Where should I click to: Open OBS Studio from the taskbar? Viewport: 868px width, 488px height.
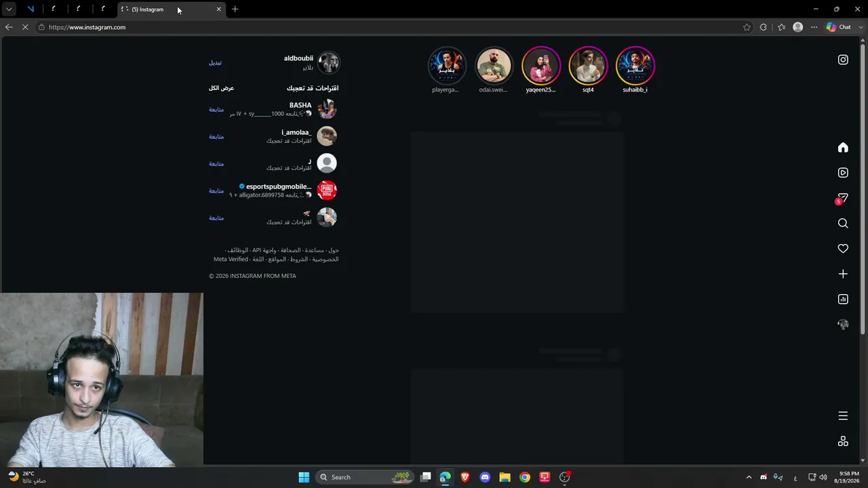click(x=565, y=477)
